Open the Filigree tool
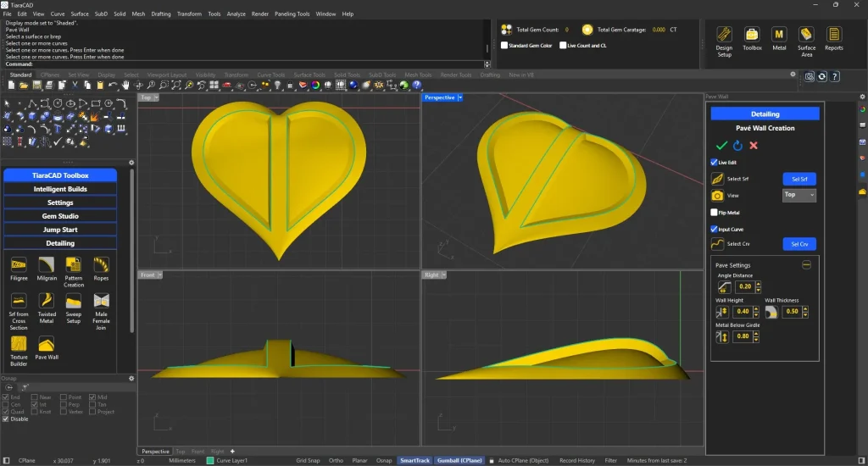 pos(19,264)
